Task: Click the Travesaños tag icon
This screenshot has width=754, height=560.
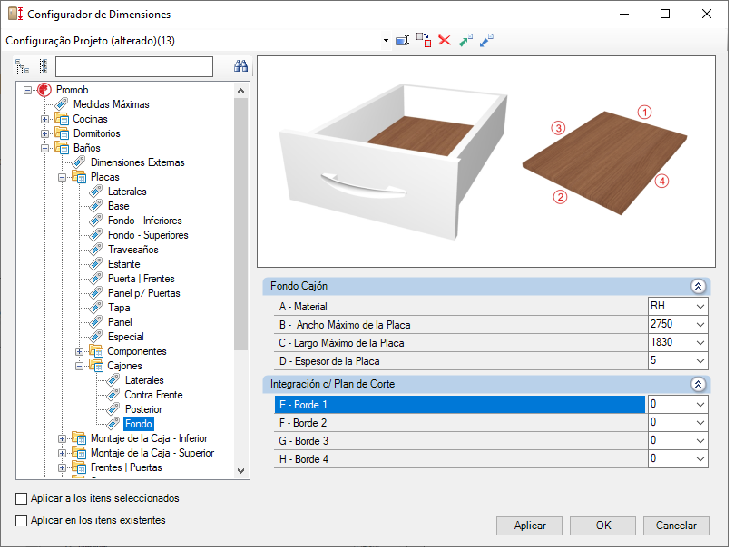Action: click(95, 250)
